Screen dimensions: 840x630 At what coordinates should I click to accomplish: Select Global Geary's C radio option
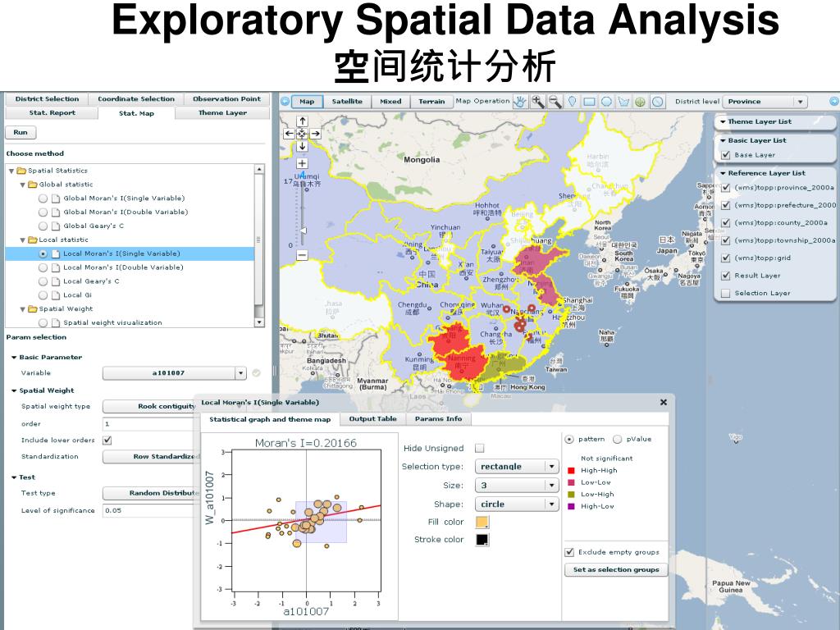point(43,226)
